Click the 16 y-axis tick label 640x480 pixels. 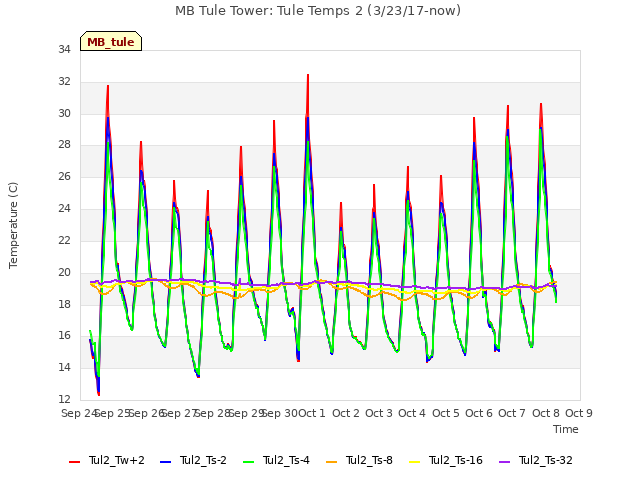[64, 336]
